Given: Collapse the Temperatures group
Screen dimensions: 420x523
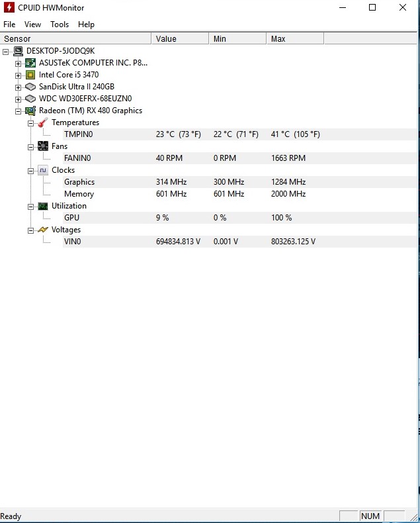Looking at the screenshot, I should click(x=30, y=123).
